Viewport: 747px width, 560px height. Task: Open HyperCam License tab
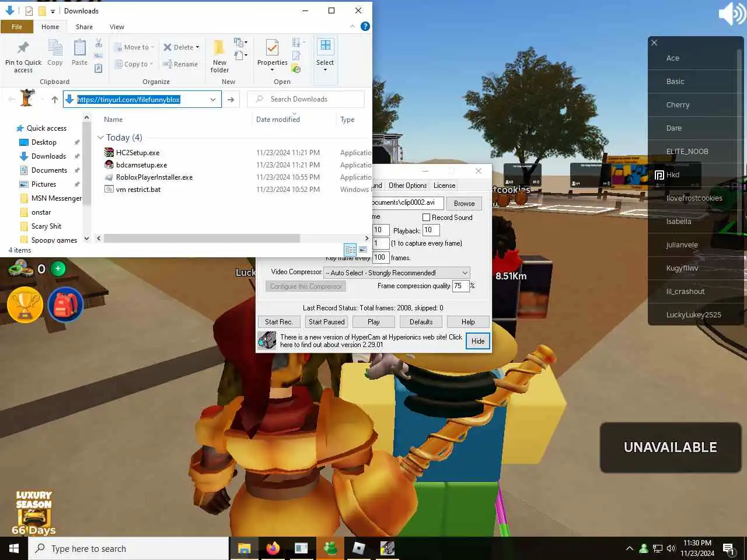[444, 185]
